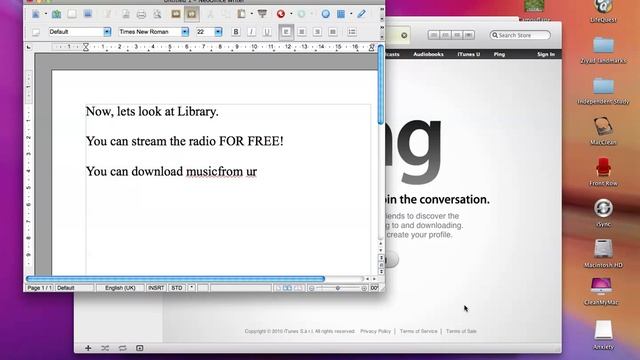Screen dimensions: 640x360
Task: Send document as e-mail icon
Action: 87,14
